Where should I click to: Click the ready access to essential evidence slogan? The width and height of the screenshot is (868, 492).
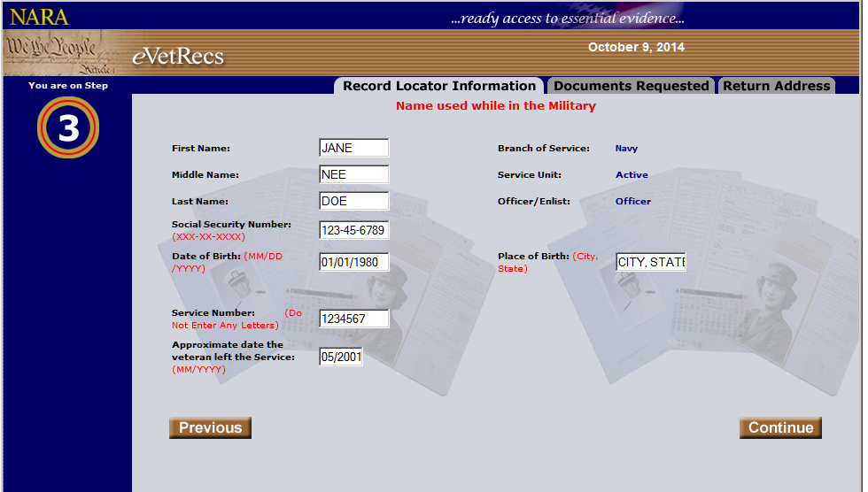click(x=568, y=19)
